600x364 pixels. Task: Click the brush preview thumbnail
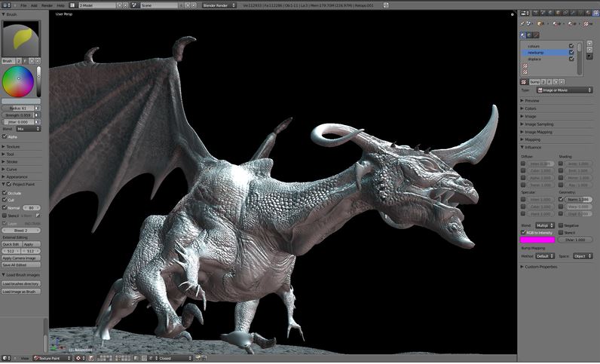pyautogui.click(x=20, y=38)
